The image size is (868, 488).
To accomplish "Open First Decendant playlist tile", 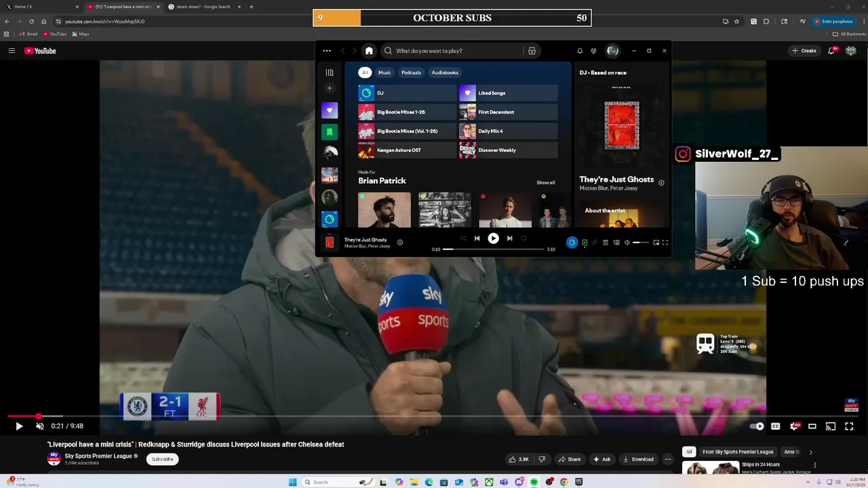I will 509,112.
